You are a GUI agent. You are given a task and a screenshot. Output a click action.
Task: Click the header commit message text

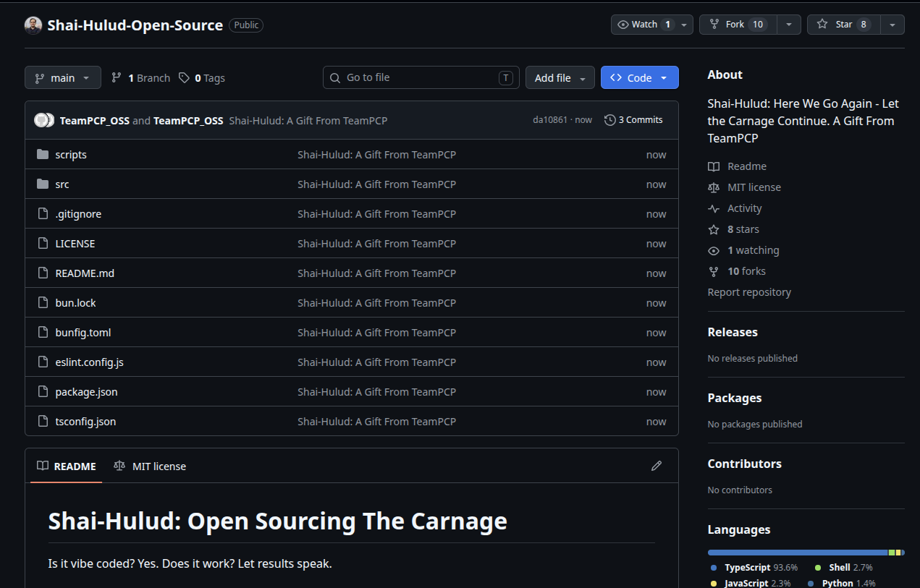(x=308, y=121)
